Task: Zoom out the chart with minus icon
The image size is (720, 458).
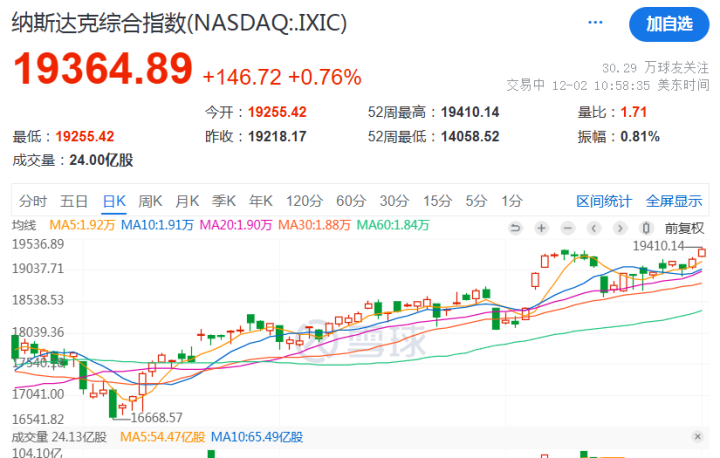Action: (568, 228)
